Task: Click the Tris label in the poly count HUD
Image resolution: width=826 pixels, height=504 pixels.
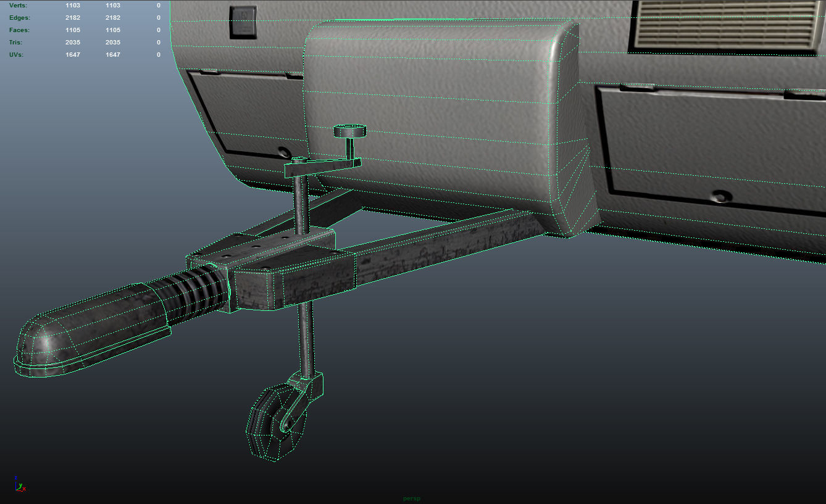Action: coord(17,43)
